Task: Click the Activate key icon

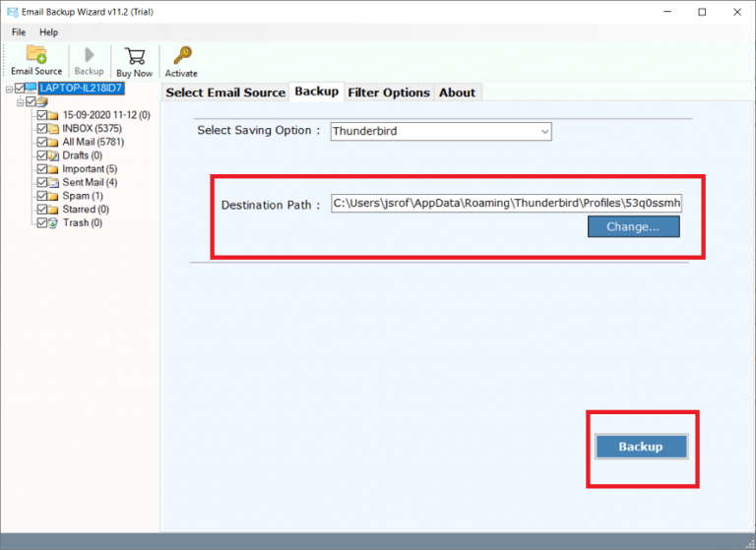Action: tap(182, 55)
